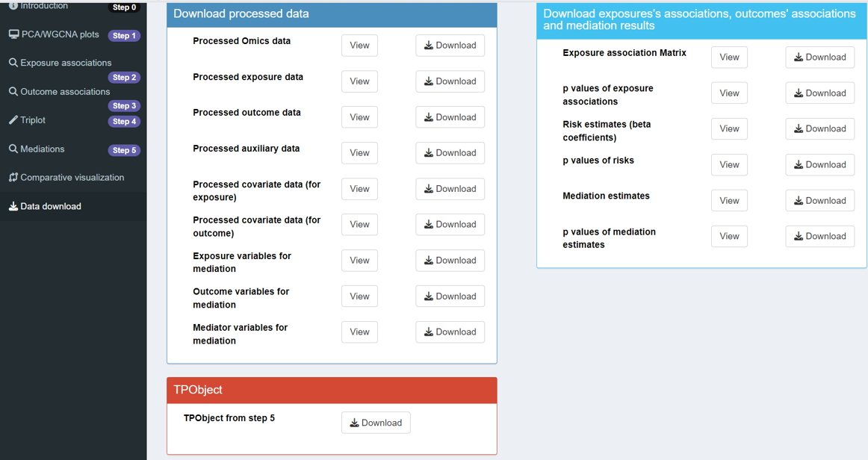View Processed auxiliary data
Viewport: 868px width, 460px height.
(x=359, y=153)
